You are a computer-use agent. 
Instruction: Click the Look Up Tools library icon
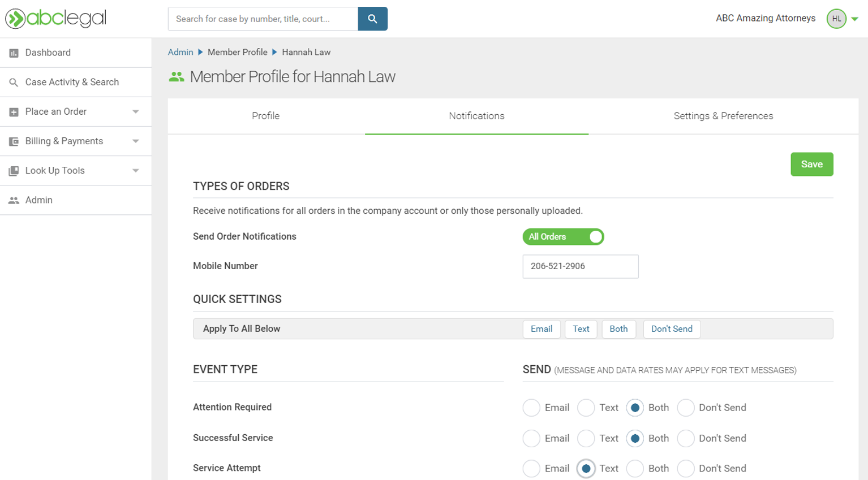point(14,171)
